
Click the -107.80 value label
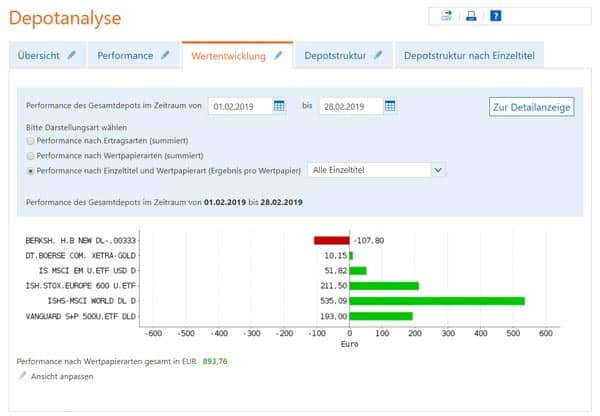point(368,241)
